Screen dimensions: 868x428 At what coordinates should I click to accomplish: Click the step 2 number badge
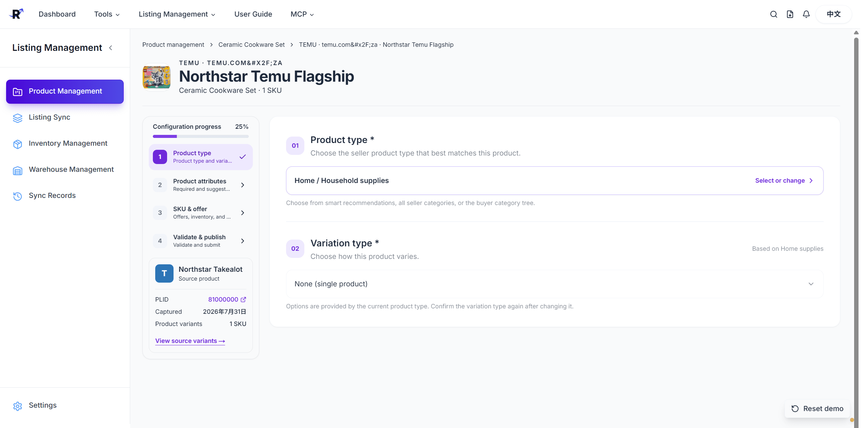pos(160,185)
